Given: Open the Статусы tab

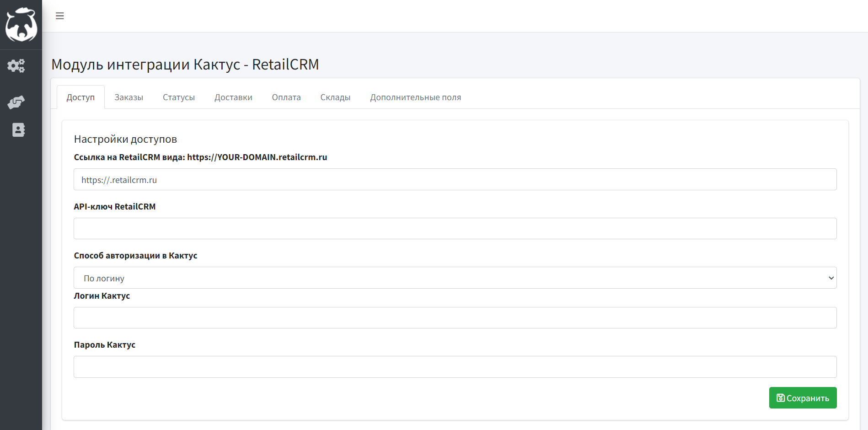Looking at the screenshot, I should point(179,97).
